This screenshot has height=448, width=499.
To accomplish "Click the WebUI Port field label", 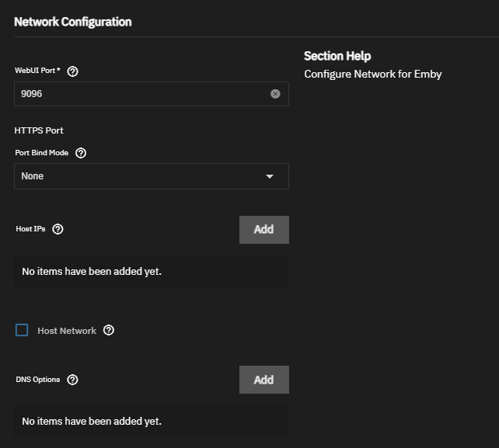I will [x=37, y=71].
